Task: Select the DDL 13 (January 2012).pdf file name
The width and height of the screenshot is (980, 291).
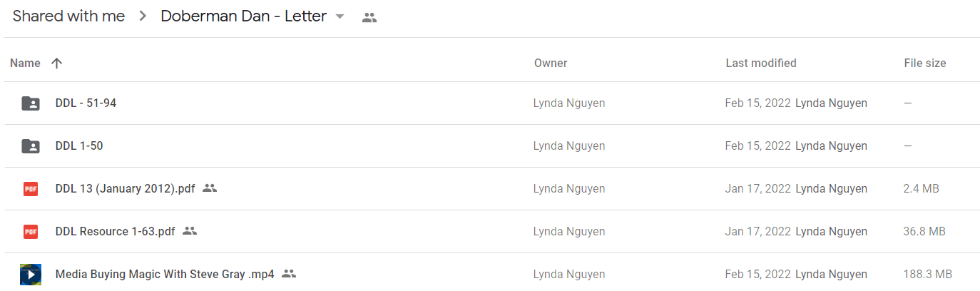Action: click(x=125, y=189)
